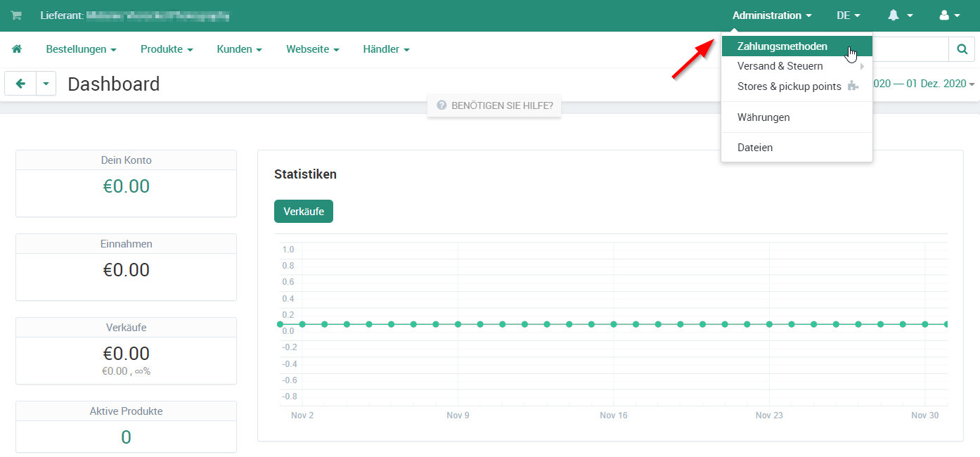
Task: Expand the Produkte menu
Action: tap(167, 49)
